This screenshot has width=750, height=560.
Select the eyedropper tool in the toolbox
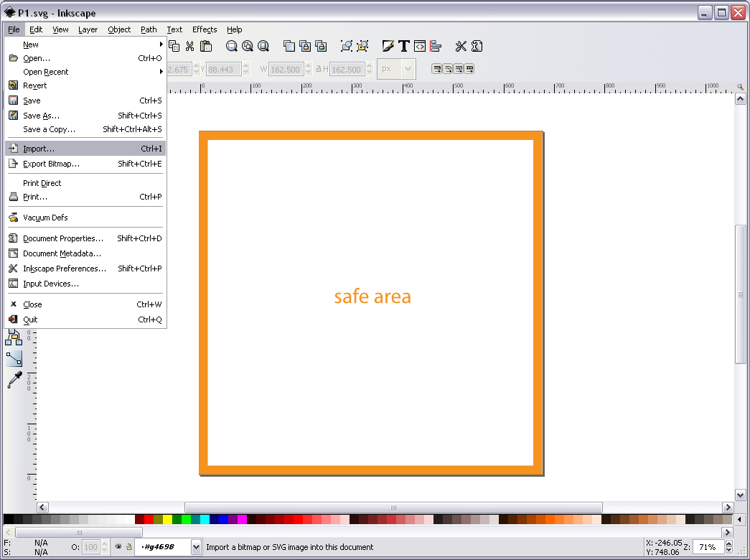point(16,380)
